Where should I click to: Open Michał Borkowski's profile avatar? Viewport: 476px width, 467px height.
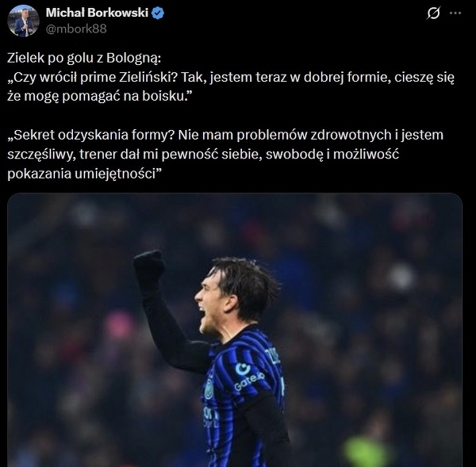coord(23,21)
